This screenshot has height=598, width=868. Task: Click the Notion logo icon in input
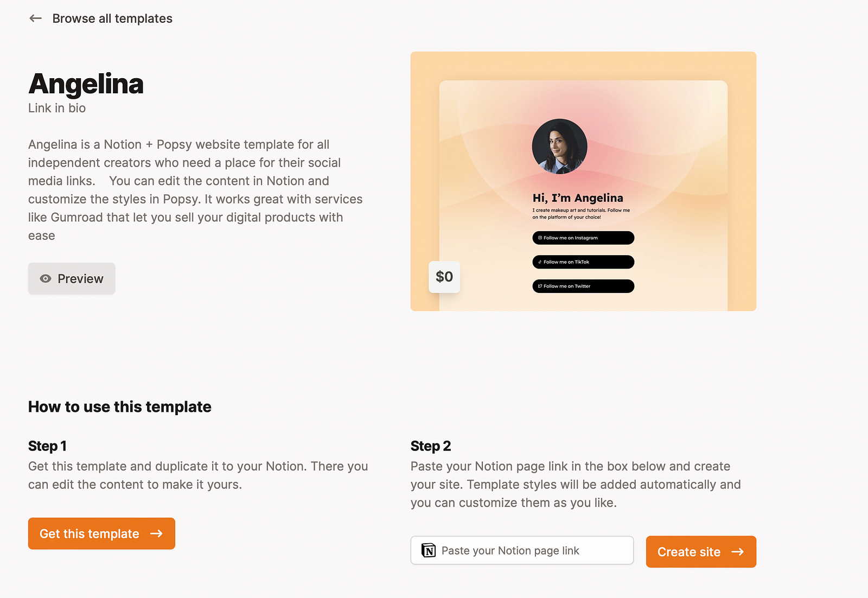pos(429,551)
